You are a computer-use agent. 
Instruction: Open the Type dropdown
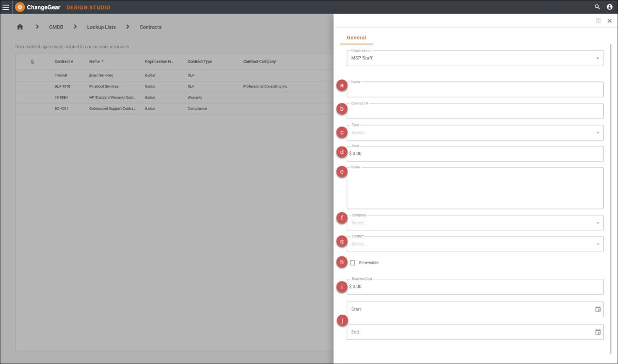coord(597,133)
